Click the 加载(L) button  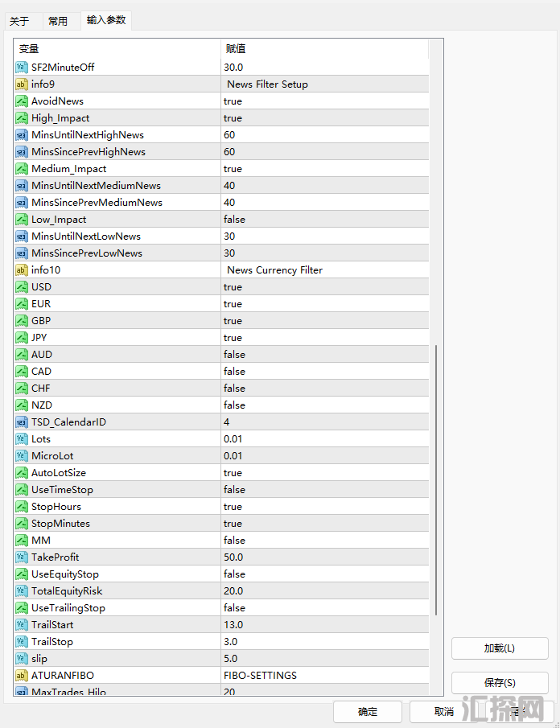point(500,648)
